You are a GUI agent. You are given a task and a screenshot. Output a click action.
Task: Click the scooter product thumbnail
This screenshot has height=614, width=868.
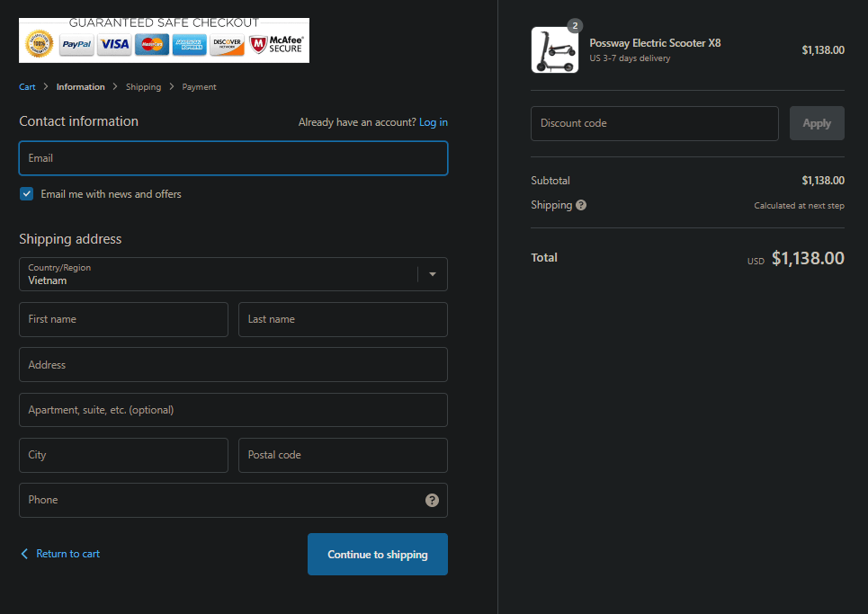pos(555,49)
